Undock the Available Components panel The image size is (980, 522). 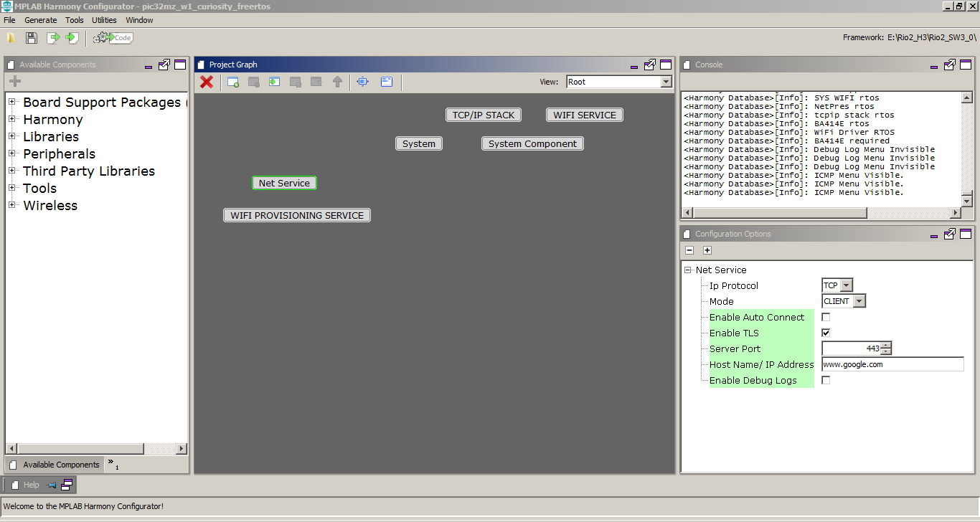(164, 65)
